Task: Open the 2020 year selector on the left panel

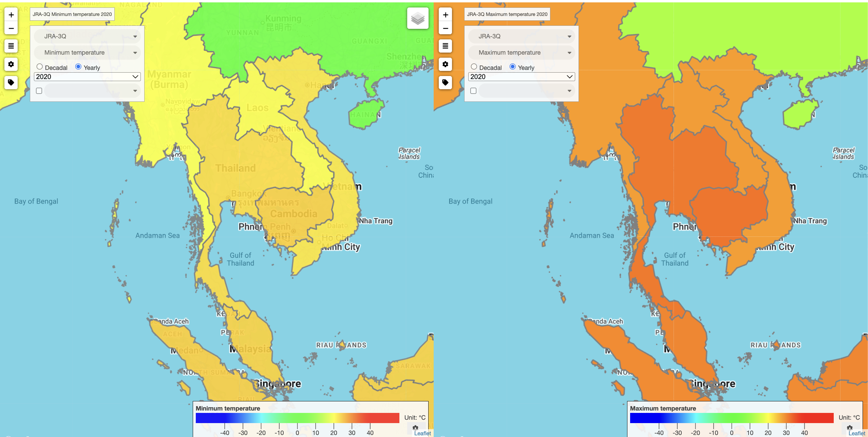Action: click(x=87, y=76)
